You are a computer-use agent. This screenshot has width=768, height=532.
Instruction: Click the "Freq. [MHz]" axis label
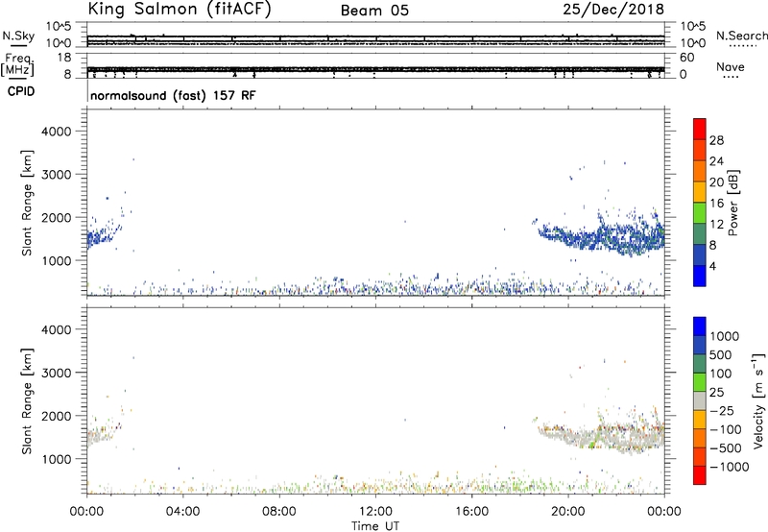coord(17,64)
